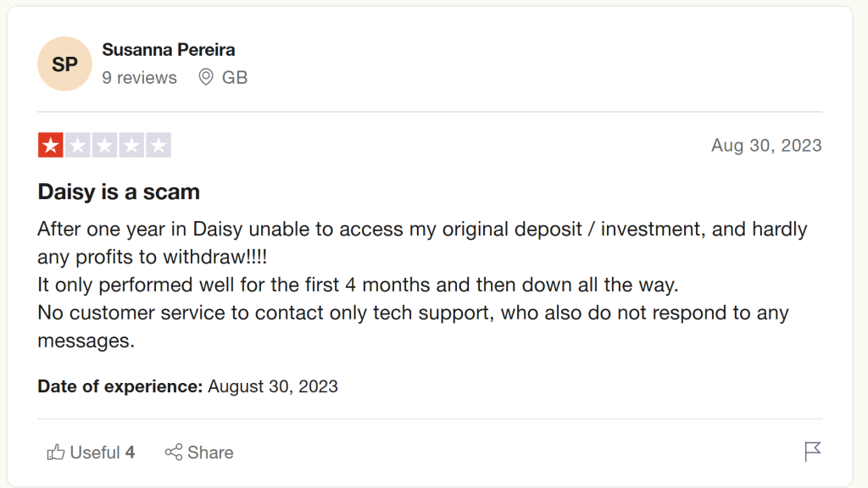Viewport: 868px width, 488px height.
Task: Flag this review with flag icon
Action: click(813, 452)
